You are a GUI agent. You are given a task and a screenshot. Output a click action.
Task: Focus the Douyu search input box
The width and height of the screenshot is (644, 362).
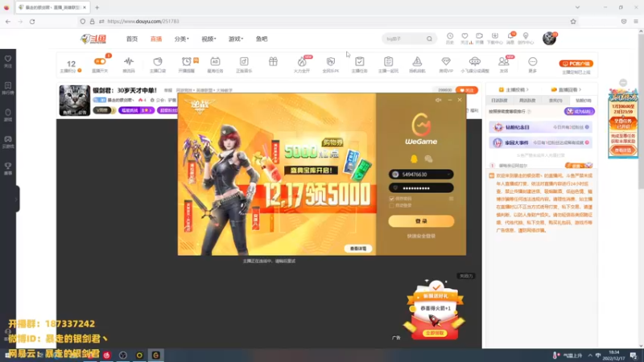tap(404, 39)
